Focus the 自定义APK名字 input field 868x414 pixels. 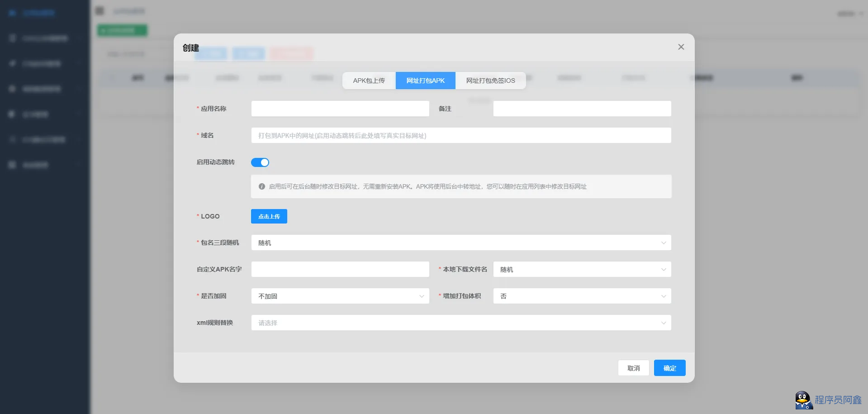point(340,270)
